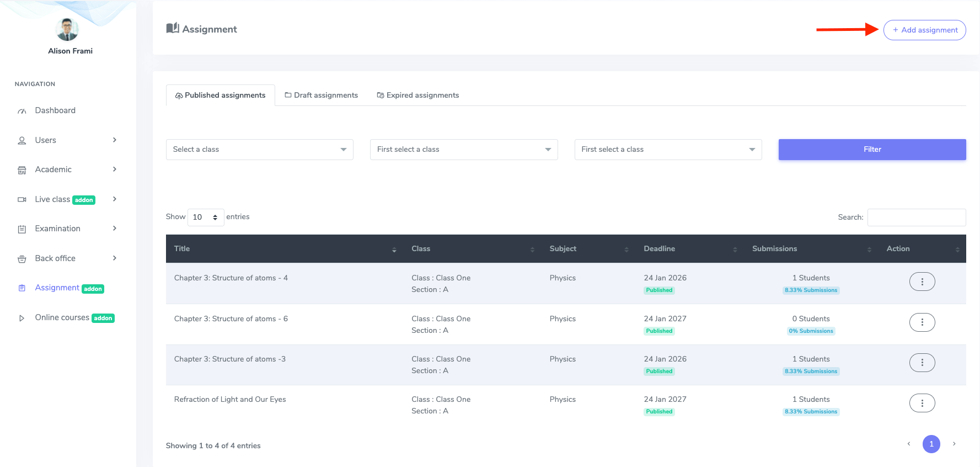Click the assignment Search input field

click(x=916, y=217)
